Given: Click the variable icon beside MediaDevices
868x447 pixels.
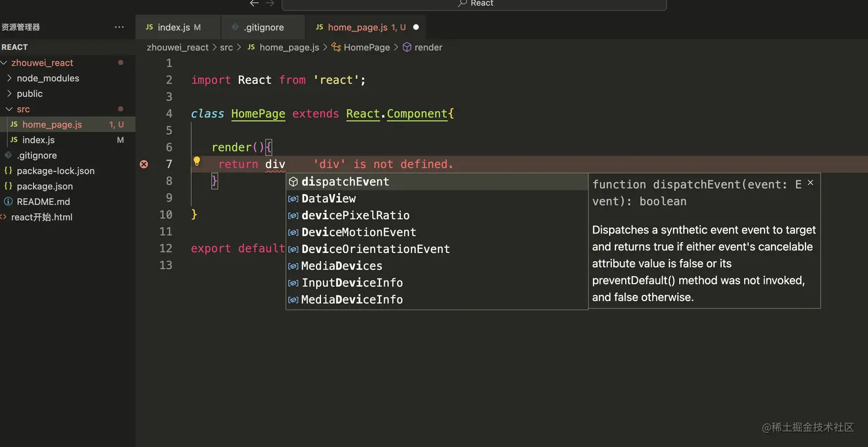Looking at the screenshot, I should pyautogui.click(x=293, y=266).
